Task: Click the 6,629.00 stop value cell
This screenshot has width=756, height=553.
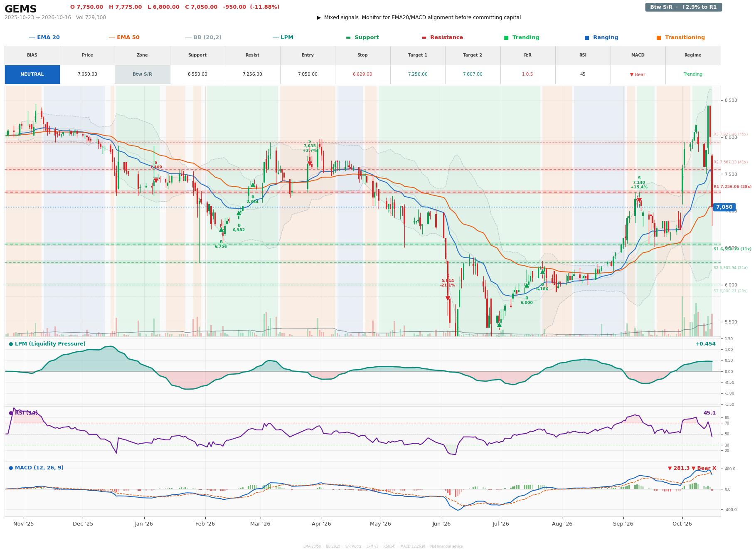Action: 362,74
